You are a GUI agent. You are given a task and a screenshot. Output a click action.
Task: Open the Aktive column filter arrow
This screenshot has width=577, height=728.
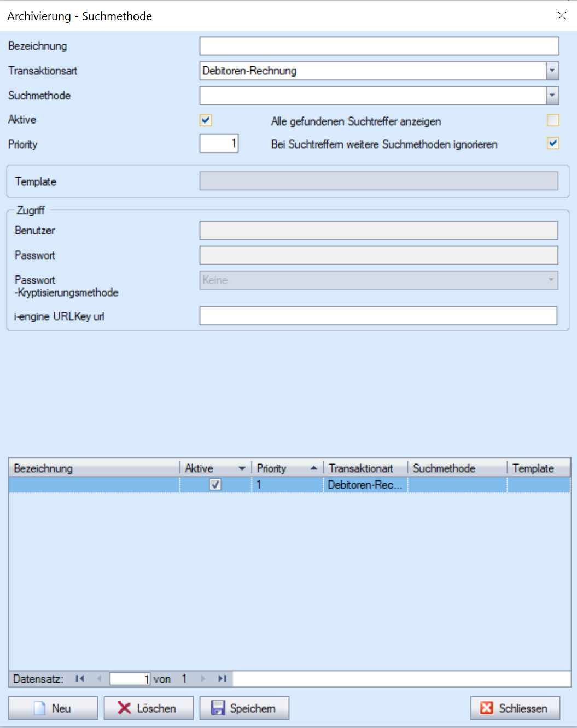[242, 468]
